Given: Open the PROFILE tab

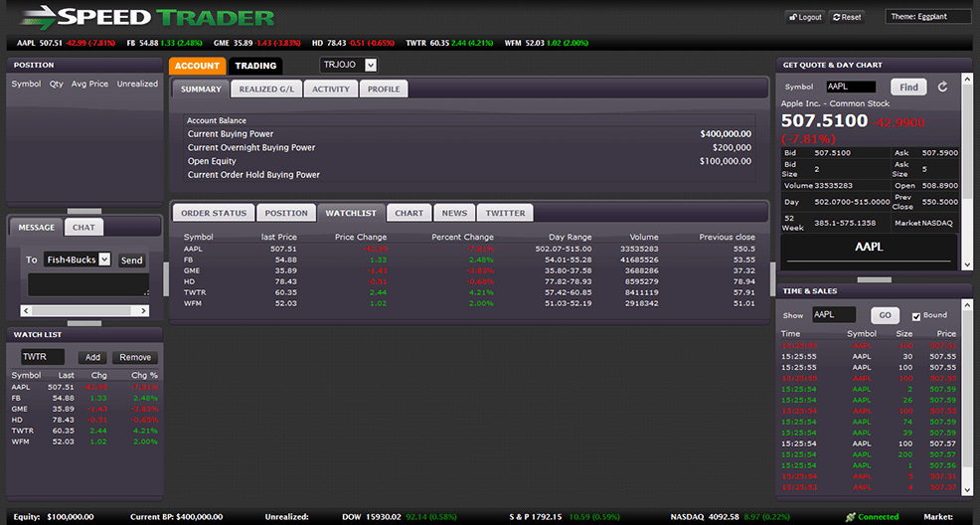Looking at the screenshot, I should (384, 89).
